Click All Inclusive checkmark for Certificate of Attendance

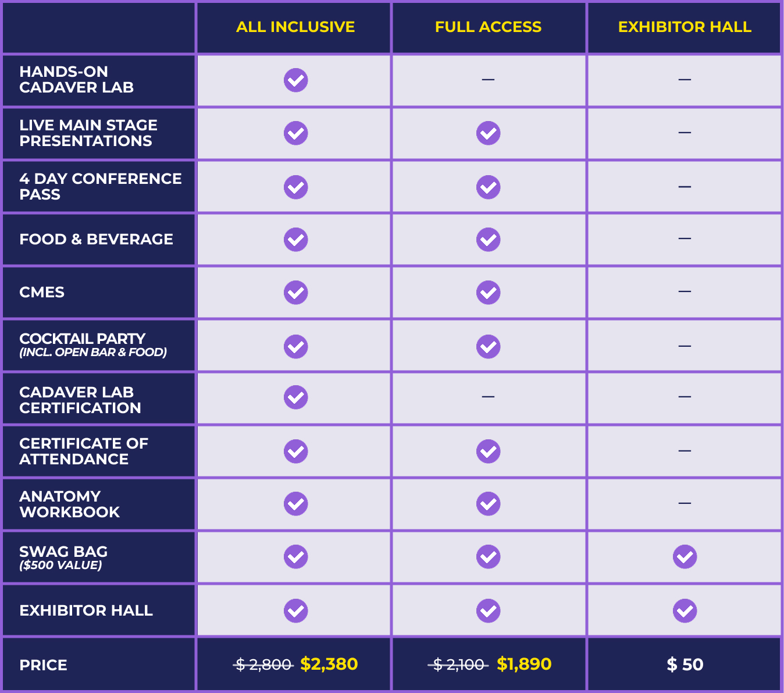click(x=296, y=452)
